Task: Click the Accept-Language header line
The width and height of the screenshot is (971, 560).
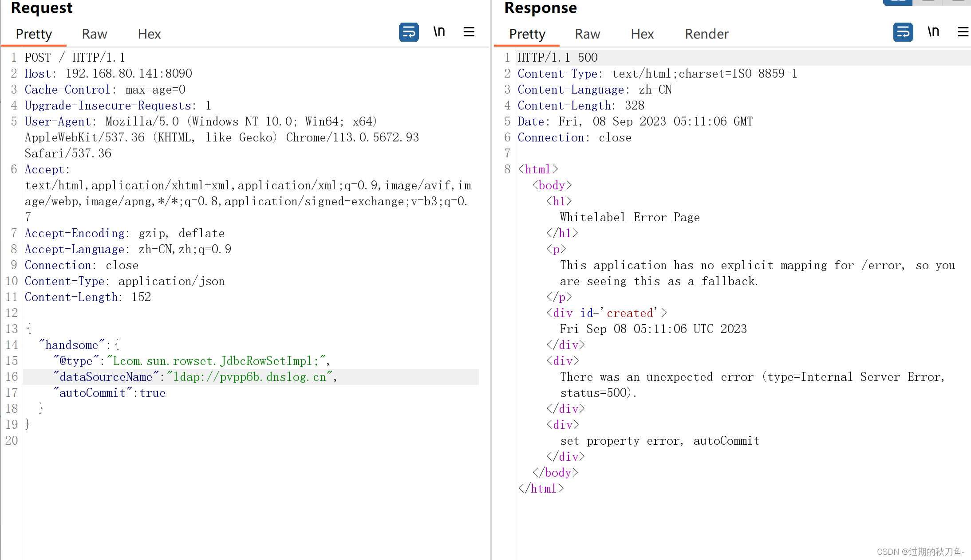Action: coord(128,249)
